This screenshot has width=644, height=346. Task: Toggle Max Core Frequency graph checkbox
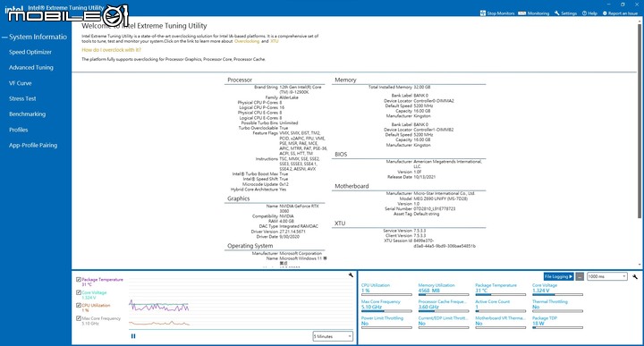[x=79, y=318]
